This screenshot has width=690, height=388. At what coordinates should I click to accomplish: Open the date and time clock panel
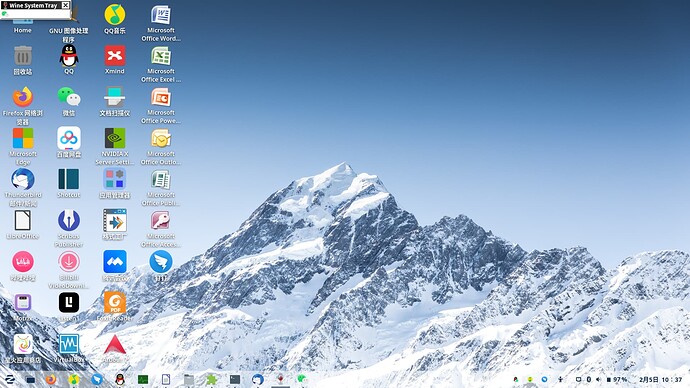660,379
